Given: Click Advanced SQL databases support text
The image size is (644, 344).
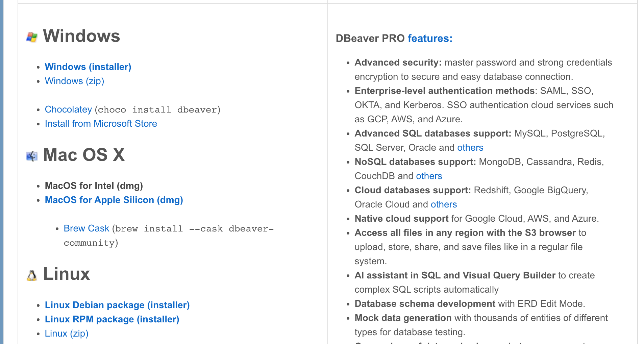Looking at the screenshot, I should click(x=433, y=133).
